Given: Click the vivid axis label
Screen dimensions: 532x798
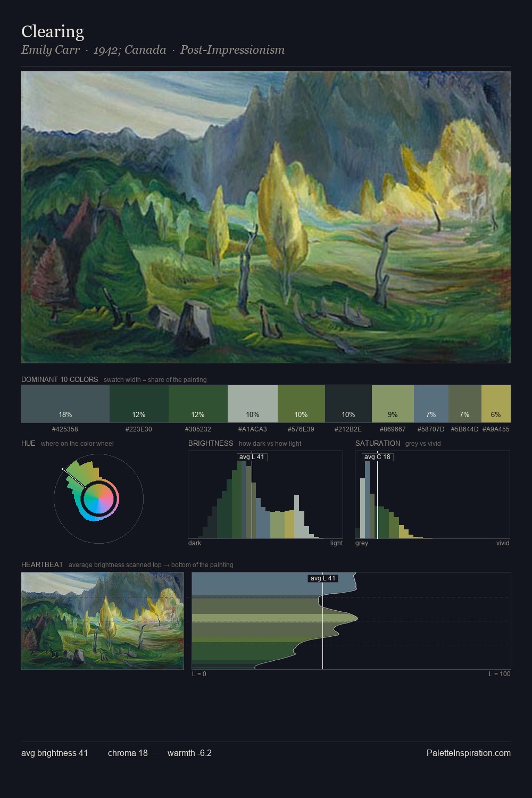Looking at the screenshot, I should 503,543.
